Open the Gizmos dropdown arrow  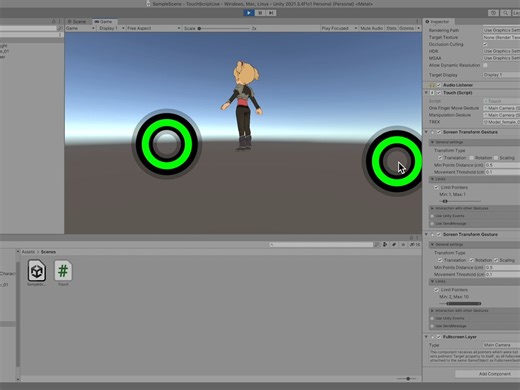click(x=419, y=28)
